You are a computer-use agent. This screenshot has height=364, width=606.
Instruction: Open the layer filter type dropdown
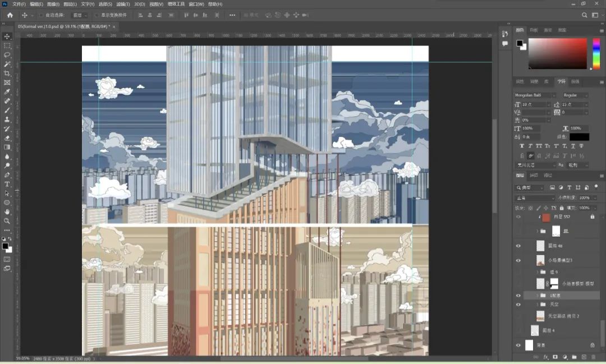[x=530, y=188]
